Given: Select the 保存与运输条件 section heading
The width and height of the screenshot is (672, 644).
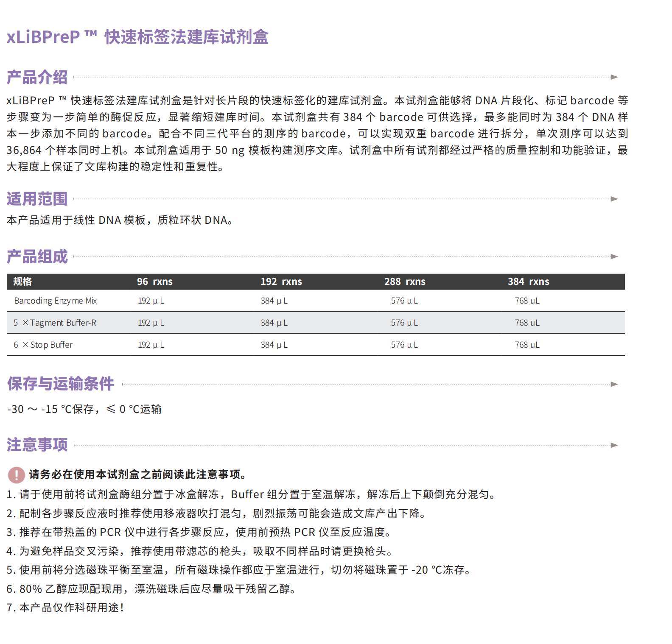Looking at the screenshot, I should click(x=60, y=384).
